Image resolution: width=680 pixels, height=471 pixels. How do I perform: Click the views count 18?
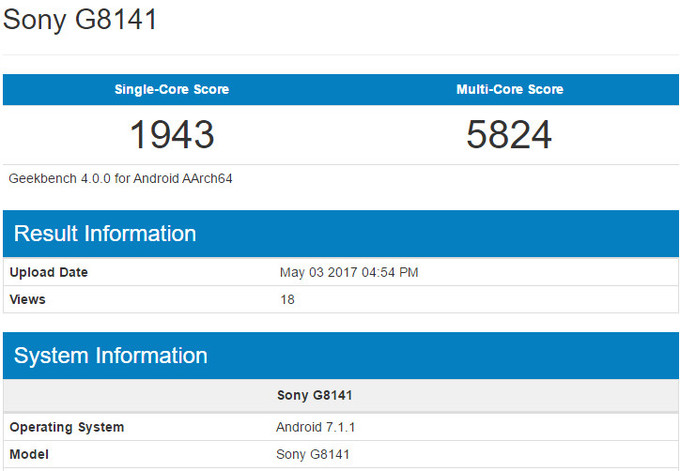coord(288,299)
